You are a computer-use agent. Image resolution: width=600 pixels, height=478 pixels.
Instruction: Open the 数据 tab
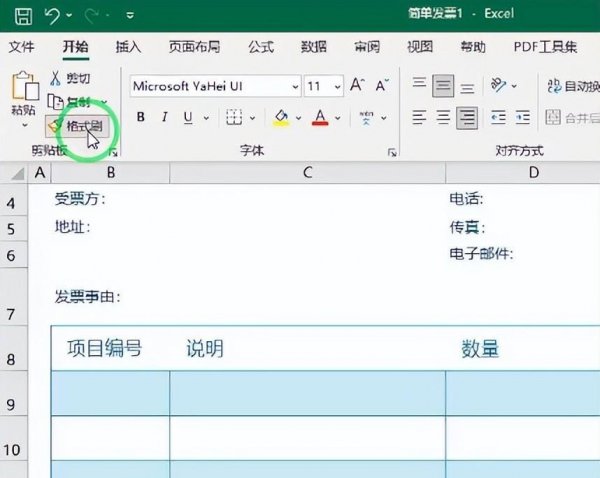pos(314,47)
